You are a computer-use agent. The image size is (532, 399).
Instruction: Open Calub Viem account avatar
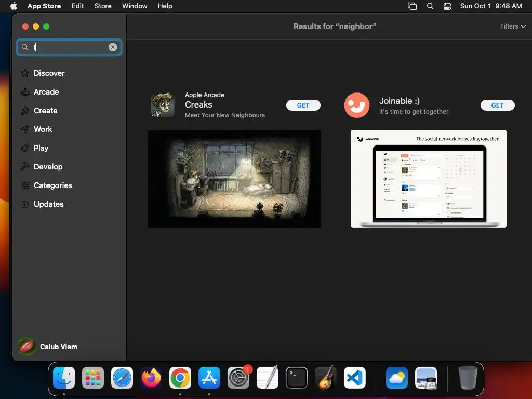[26, 347]
